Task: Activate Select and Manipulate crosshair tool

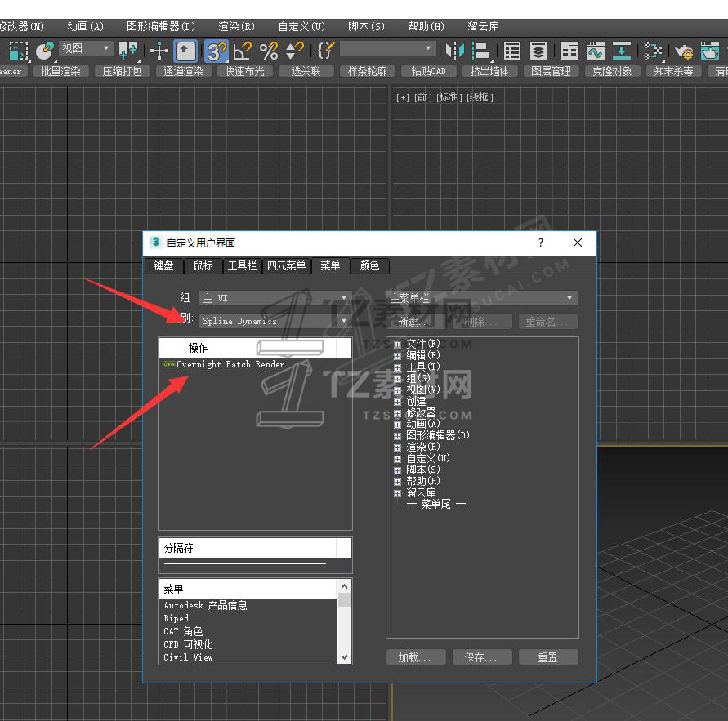Action: coord(159,51)
